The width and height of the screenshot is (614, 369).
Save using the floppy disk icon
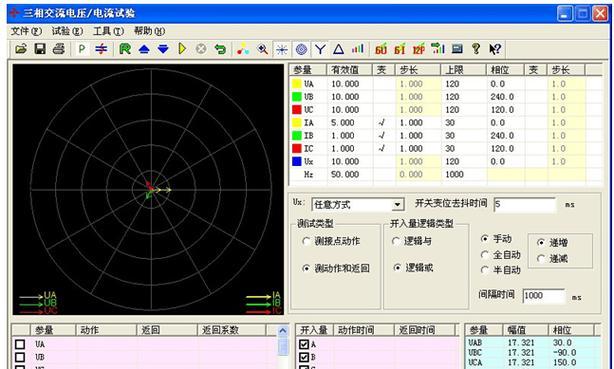(x=40, y=49)
